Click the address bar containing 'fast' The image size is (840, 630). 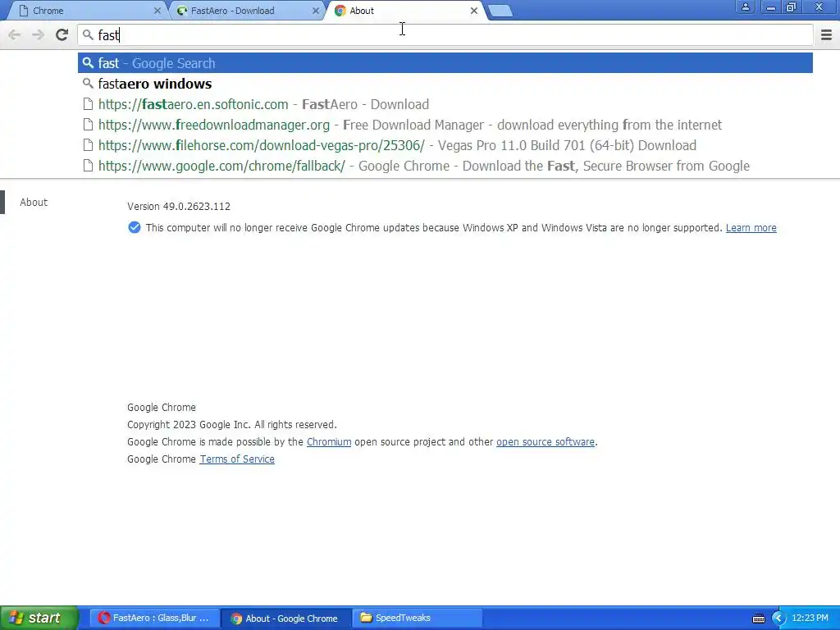445,35
